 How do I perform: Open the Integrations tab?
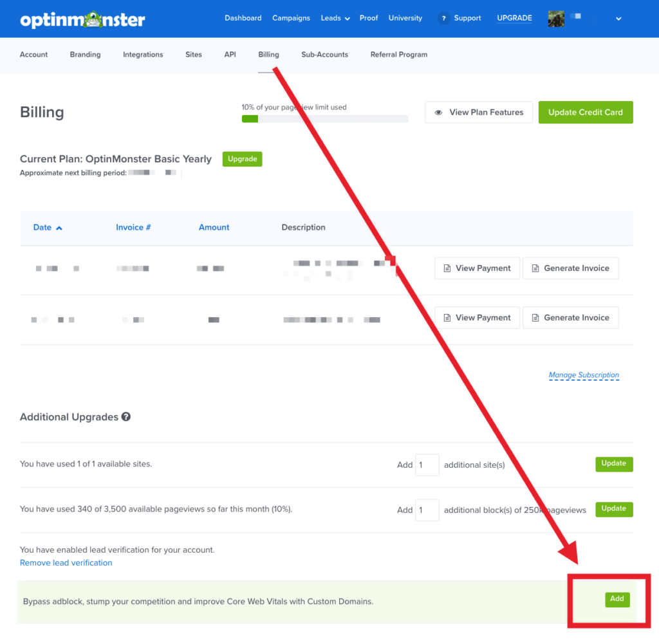143,55
